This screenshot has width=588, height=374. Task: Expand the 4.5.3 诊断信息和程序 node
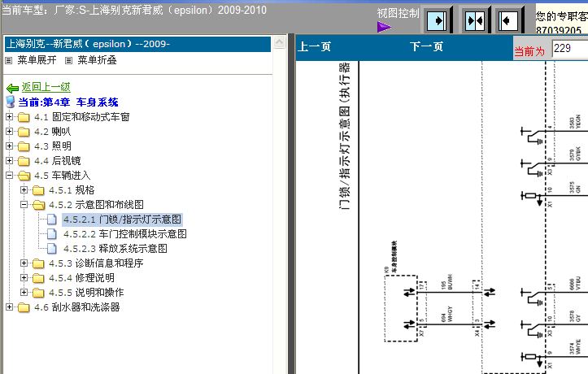pos(24,263)
